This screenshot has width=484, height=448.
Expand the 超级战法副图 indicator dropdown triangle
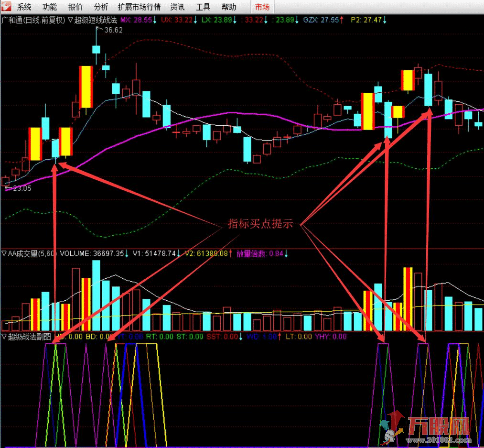point(4,336)
